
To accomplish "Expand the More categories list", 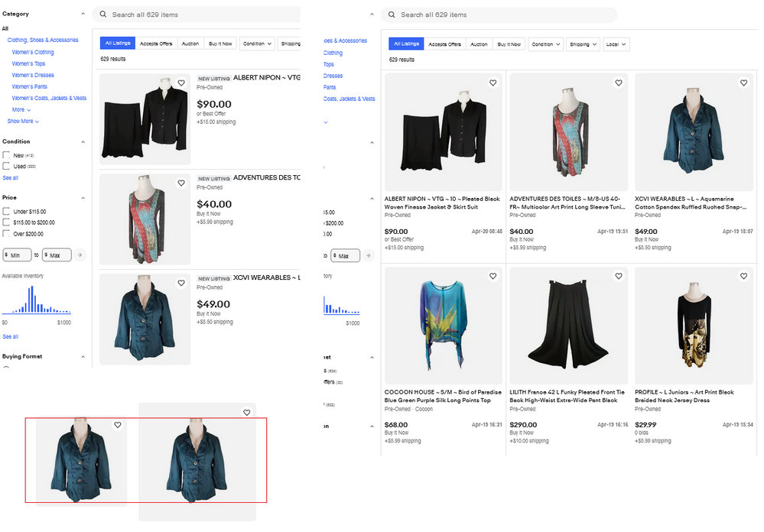I will 21,110.
